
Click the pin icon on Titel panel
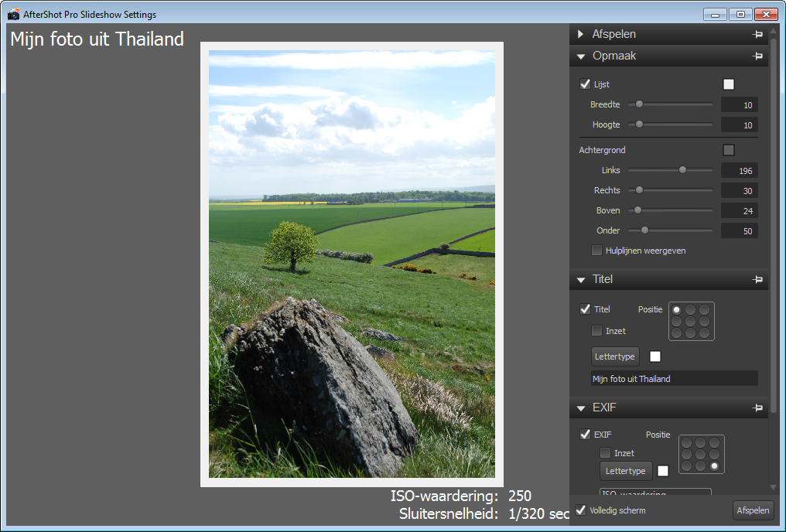point(757,280)
